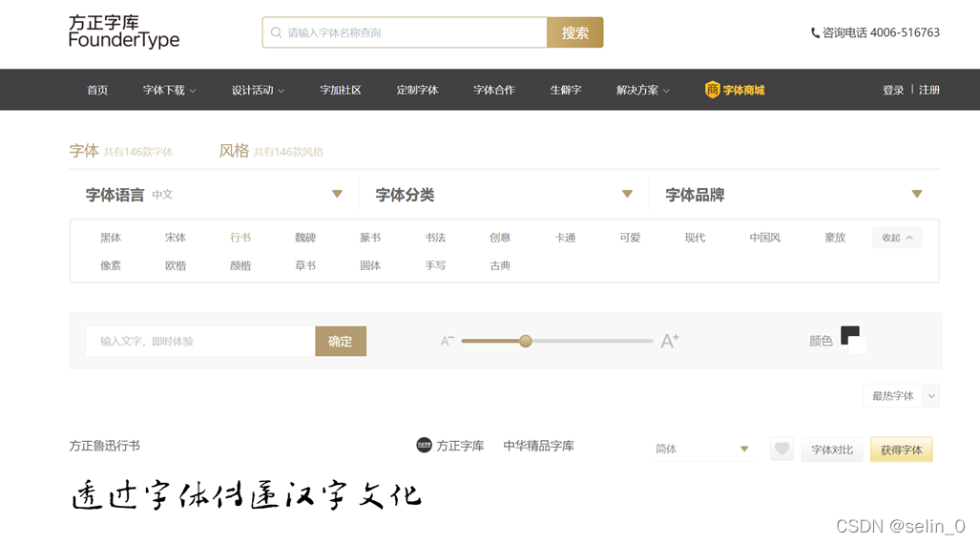Select the 欧楷 category

tap(176, 265)
